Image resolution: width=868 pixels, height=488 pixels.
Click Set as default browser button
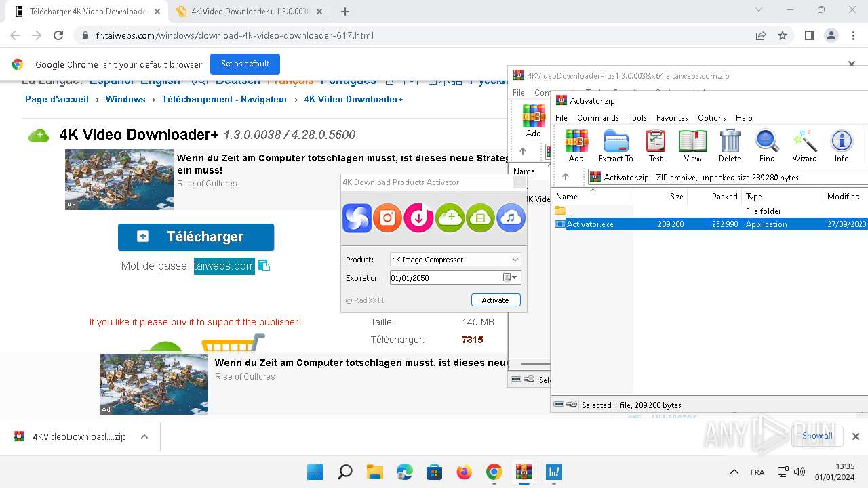click(x=245, y=64)
